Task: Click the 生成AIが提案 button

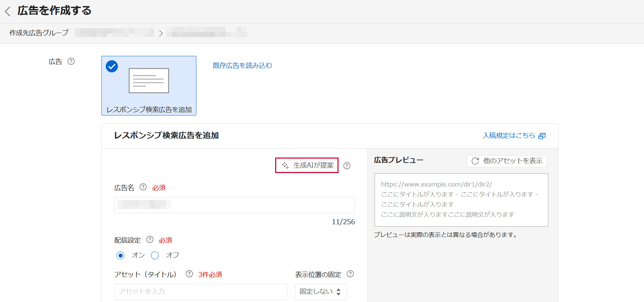Action: 307,165
